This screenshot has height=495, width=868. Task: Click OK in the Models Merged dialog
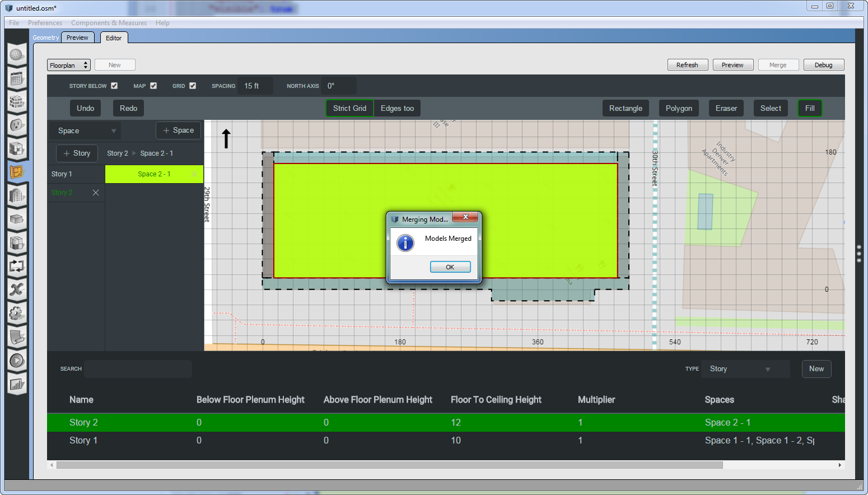[x=450, y=267]
